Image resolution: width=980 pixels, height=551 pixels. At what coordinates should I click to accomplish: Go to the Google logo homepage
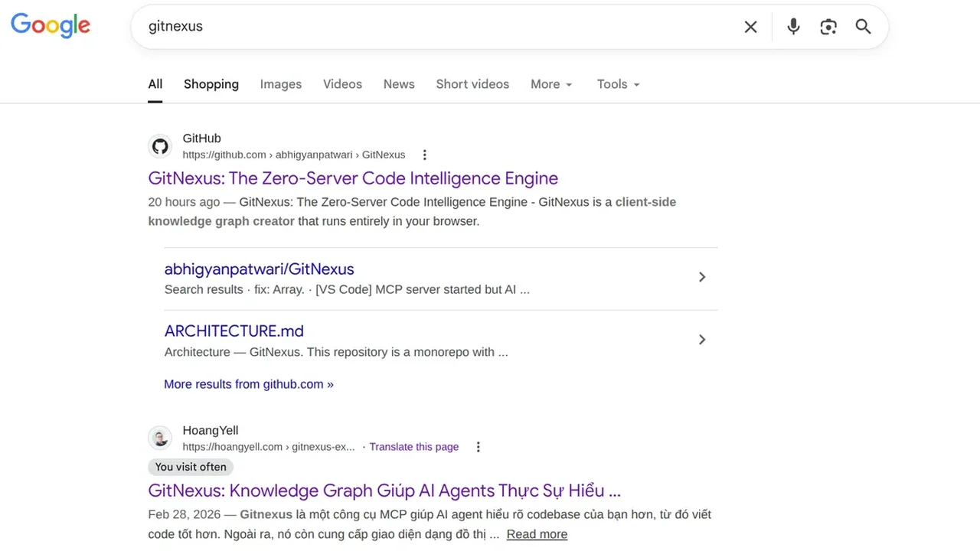51,25
